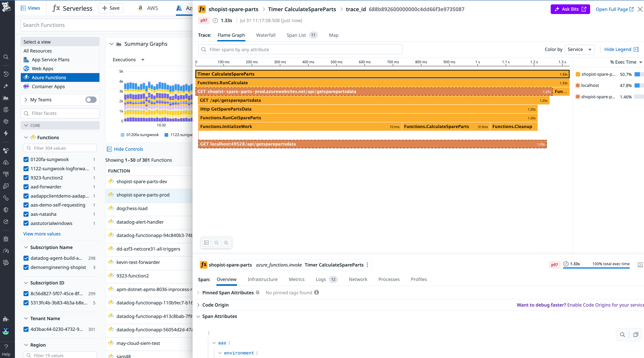Open the Color by Service dropdown
Image resolution: width=644 pixels, height=358 pixels.
[580, 49]
